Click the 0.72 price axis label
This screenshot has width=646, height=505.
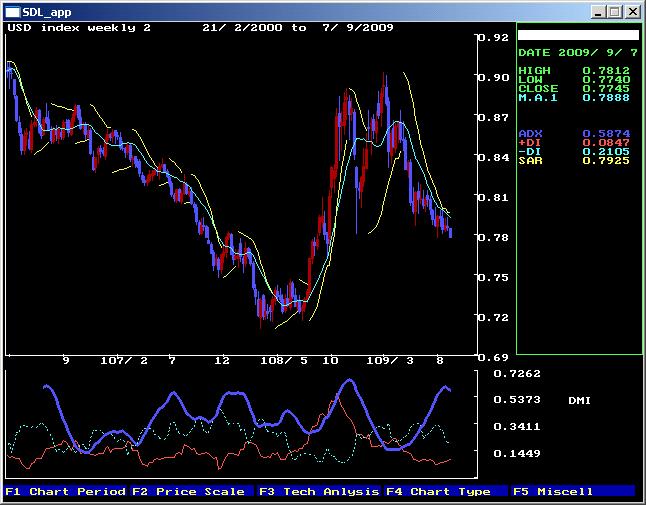493,317
